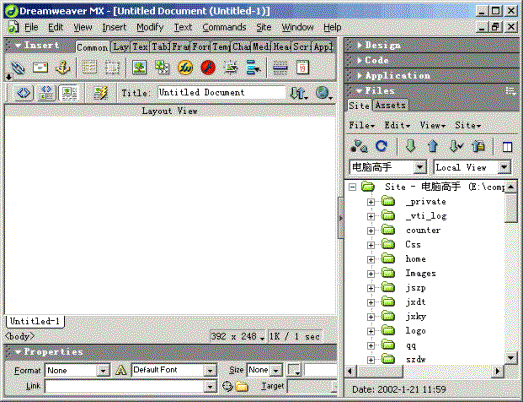Open the text color picker swatch
Viewport: 523px width, 402px height.
(294, 370)
